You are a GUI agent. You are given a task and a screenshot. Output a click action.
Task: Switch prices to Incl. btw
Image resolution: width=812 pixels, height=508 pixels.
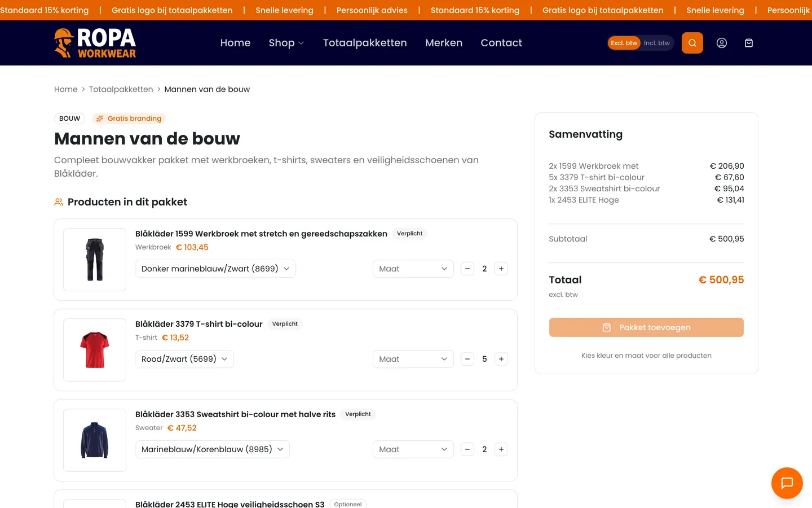point(657,43)
